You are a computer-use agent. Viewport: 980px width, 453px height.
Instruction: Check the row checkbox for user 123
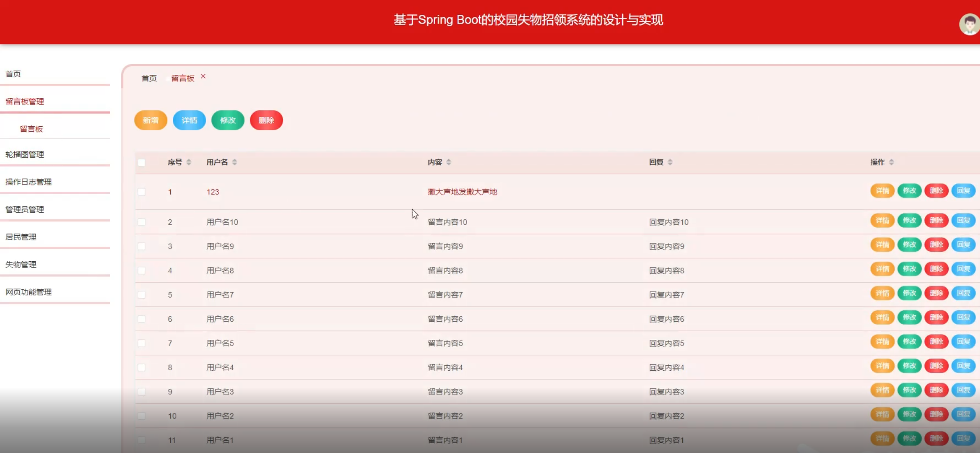(141, 192)
